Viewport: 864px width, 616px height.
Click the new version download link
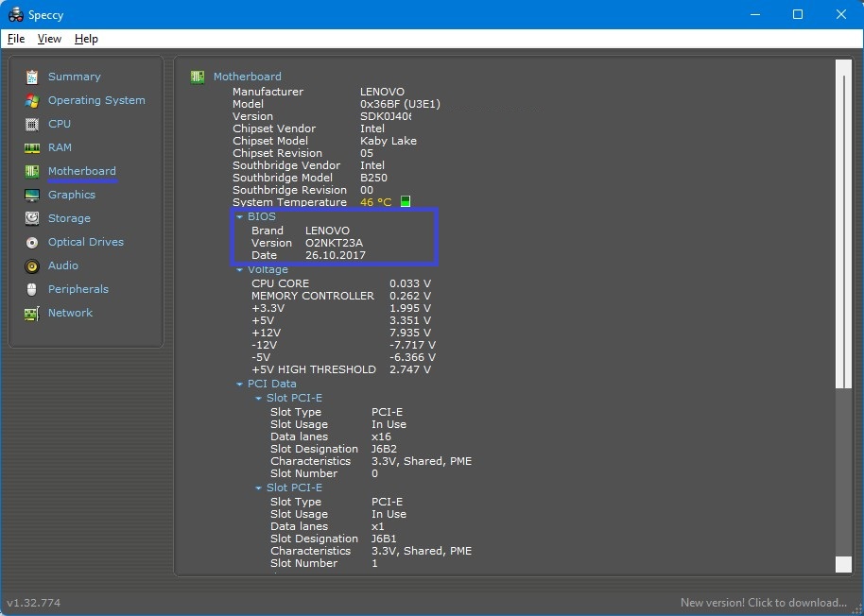[763, 603]
